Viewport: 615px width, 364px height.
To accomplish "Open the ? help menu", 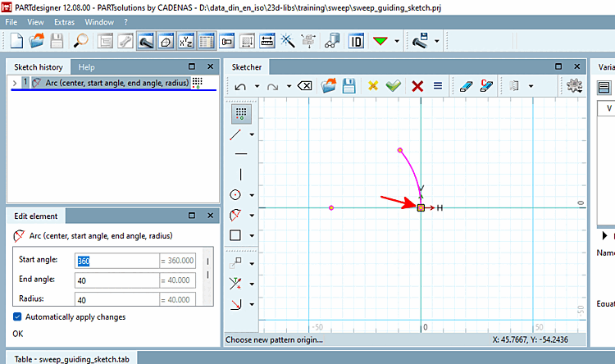I will coord(126,22).
